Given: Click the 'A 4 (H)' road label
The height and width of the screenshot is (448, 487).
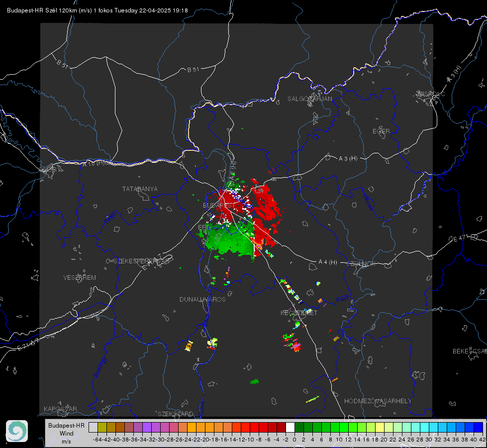Looking at the screenshot, I should tap(328, 262).
